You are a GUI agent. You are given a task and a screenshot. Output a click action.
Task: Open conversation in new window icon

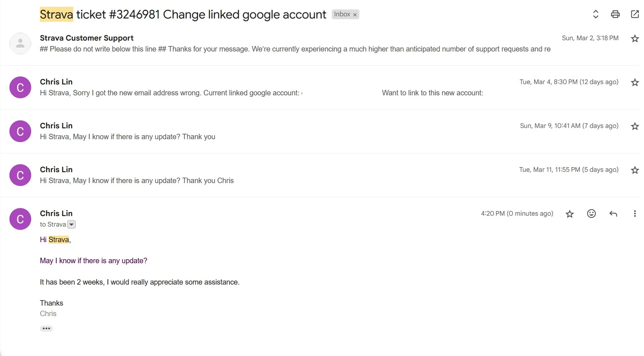pos(635,14)
